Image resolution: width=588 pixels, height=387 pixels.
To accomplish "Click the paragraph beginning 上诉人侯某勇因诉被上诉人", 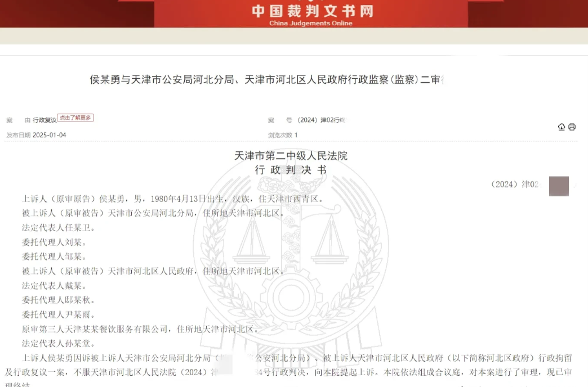I will click(x=288, y=370).
